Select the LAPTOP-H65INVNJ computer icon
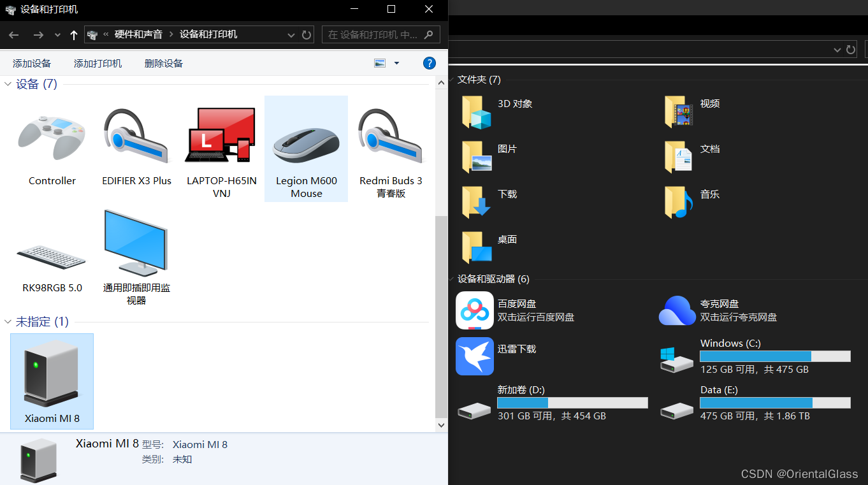Viewport: 868px width, 485px height. pyautogui.click(x=221, y=135)
